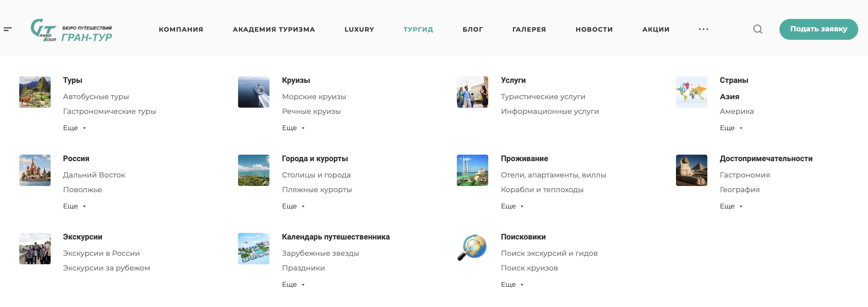This screenshot has height=307, width=868.
Task: Follow the Пляжные курорты link
Action: tap(316, 190)
